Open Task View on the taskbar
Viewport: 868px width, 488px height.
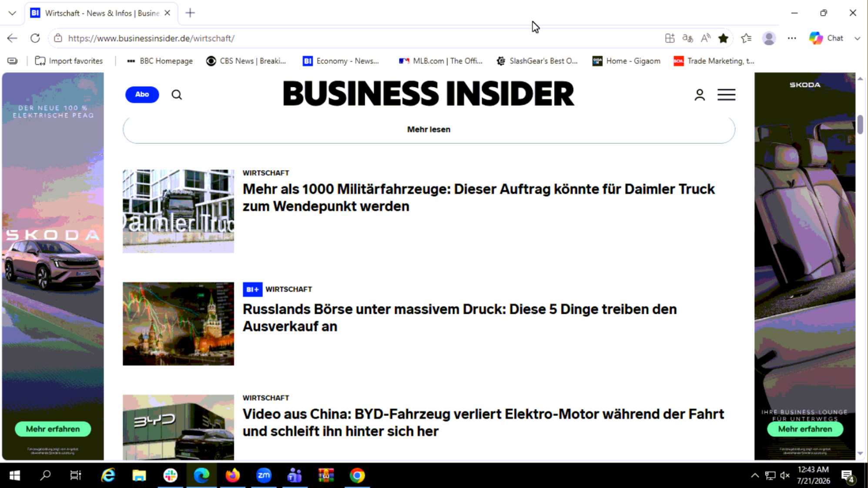[76, 475]
